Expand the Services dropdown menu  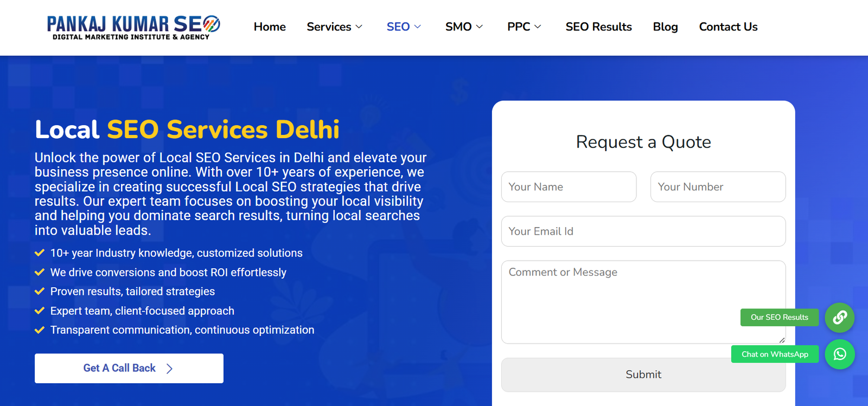[x=334, y=27]
